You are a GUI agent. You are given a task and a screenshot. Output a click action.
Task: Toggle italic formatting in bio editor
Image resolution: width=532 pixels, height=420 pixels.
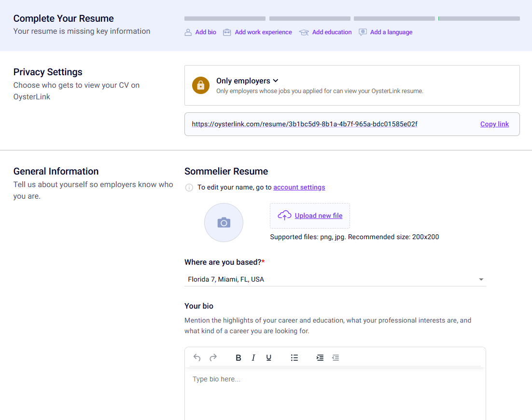[x=253, y=358]
